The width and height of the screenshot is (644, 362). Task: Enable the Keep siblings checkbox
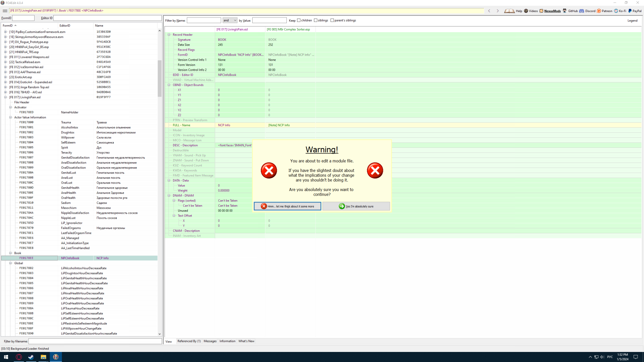pos(316,20)
